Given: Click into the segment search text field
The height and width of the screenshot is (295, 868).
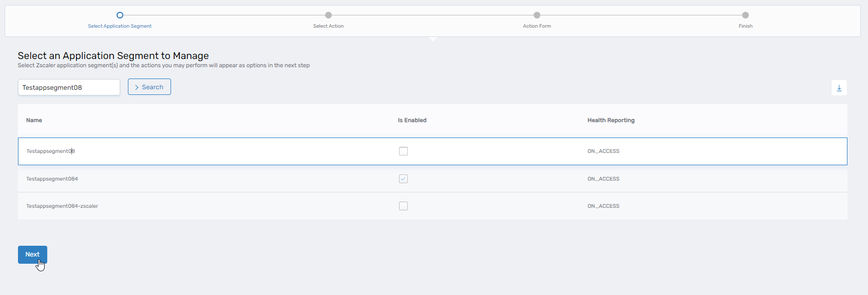Looking at the screenshot, I should (x=69, y=87).
